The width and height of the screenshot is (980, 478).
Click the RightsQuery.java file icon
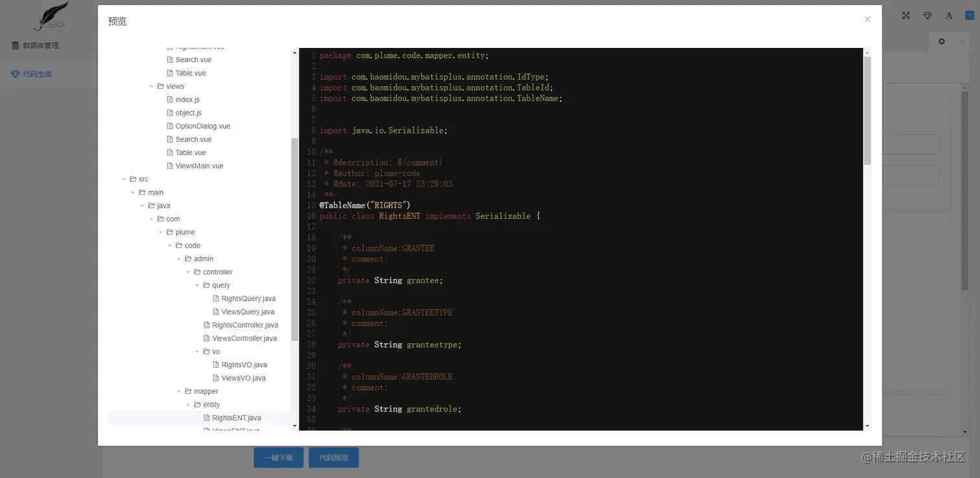tap(216, 299)
